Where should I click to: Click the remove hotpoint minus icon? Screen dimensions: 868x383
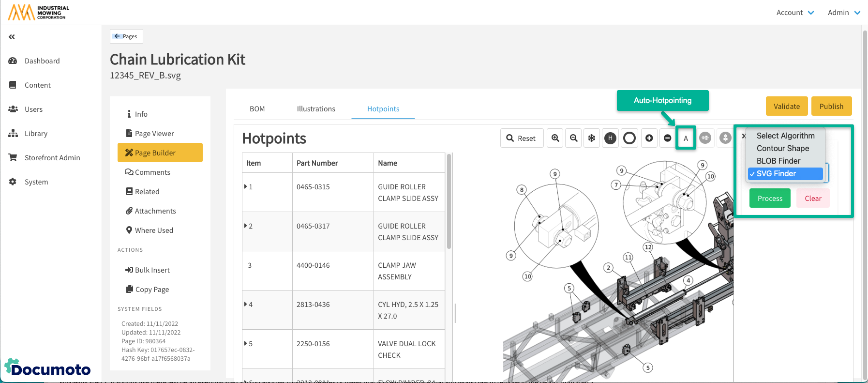(668, 138)
